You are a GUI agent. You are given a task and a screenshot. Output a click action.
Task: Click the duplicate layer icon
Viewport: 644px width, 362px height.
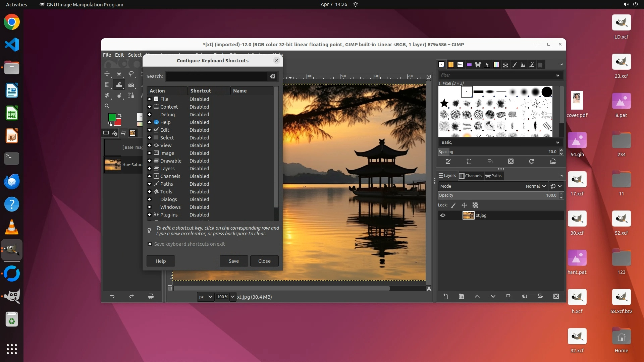(x=508, y=296)
